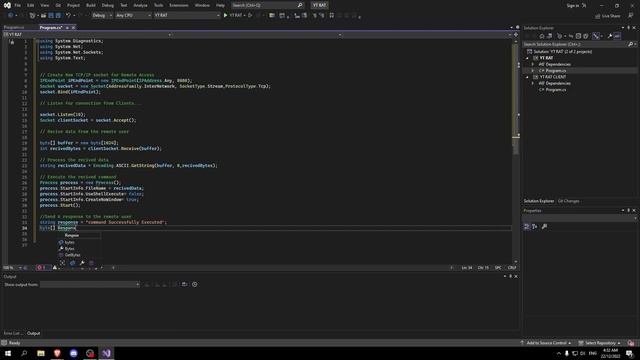
Task: Open the Tools menu
Action: coord(158,5)
